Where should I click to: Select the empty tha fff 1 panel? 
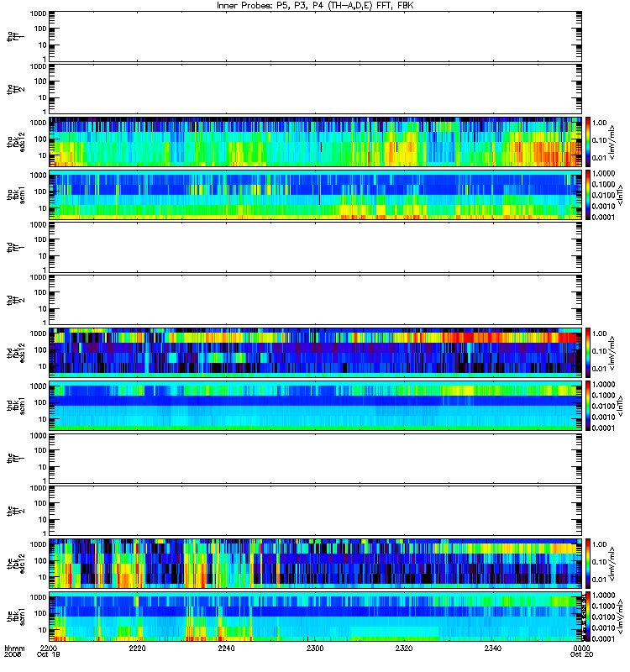coord(316,36)
